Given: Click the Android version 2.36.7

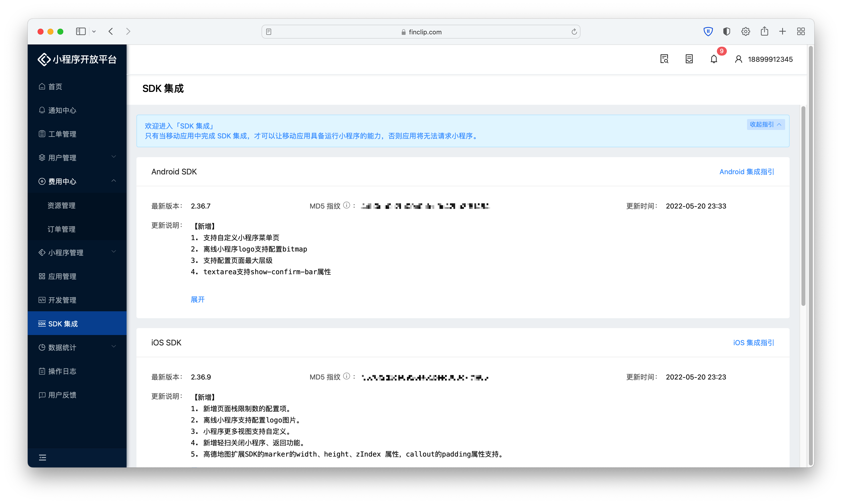Looking at the screenshot, I should point(200,206).
